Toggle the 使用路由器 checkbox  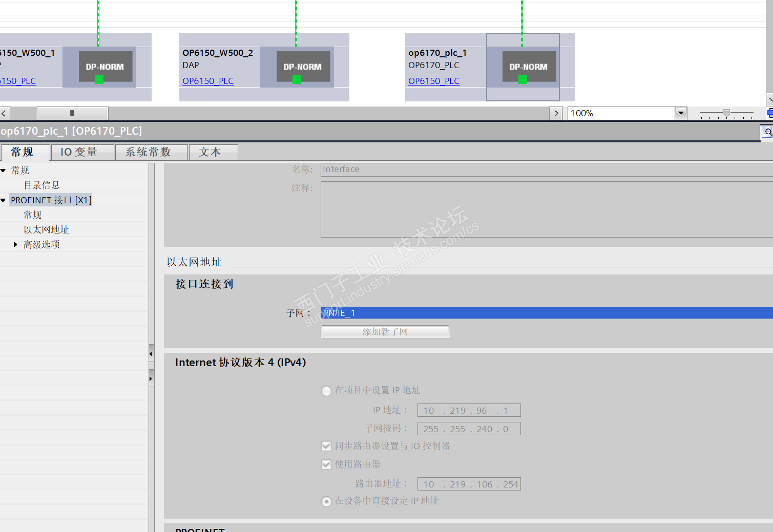(326, 464)
